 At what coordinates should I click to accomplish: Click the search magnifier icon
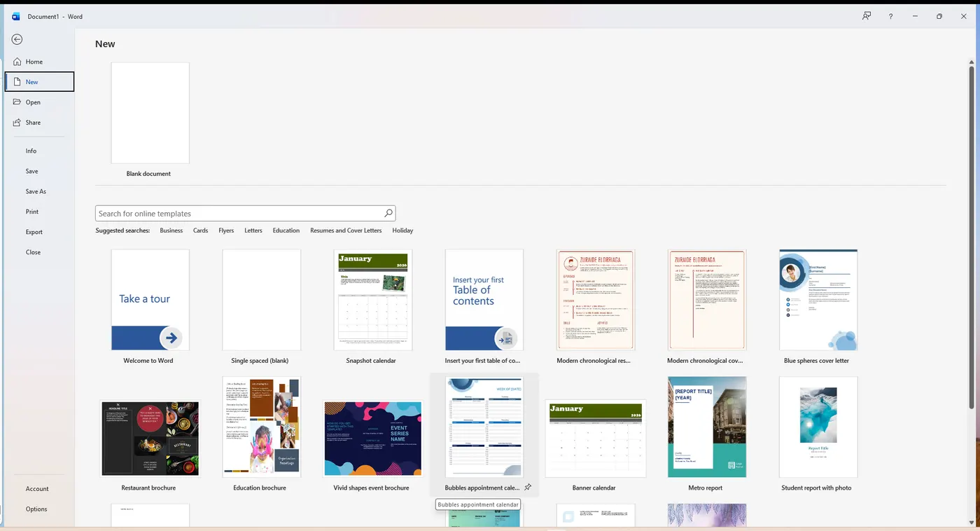tap(388, 213)
